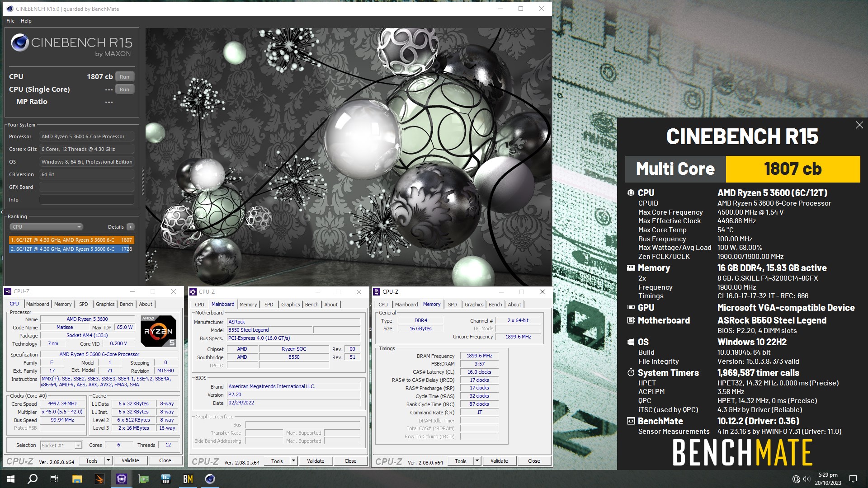
Task: Click the Mainboard CPU-Z window title icon
Action: (193, 292)
